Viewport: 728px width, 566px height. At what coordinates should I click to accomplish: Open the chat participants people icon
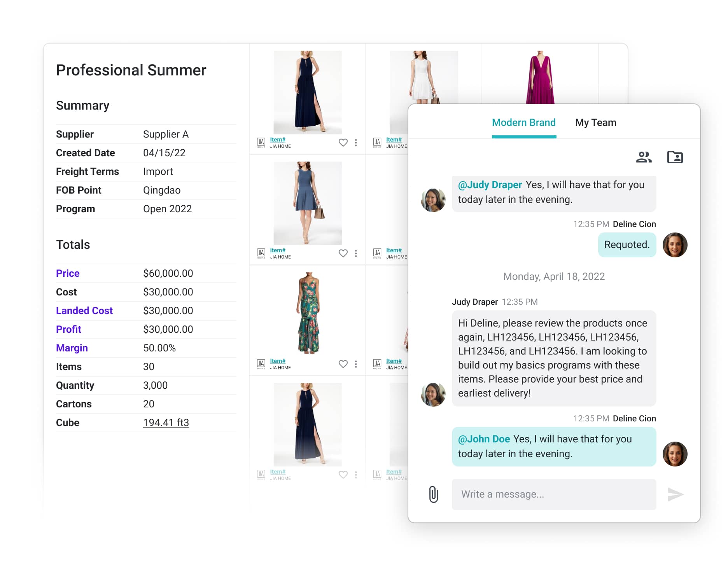point(644,157)
